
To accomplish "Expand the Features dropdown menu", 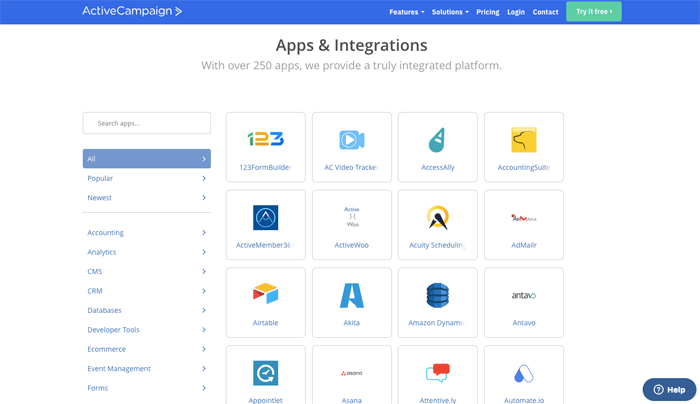I will pos(406,12).
